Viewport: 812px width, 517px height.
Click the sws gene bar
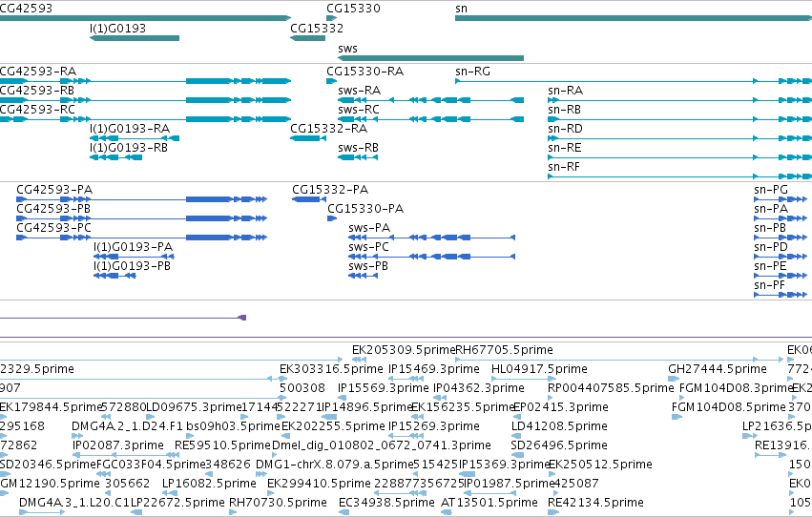point(431,58)
